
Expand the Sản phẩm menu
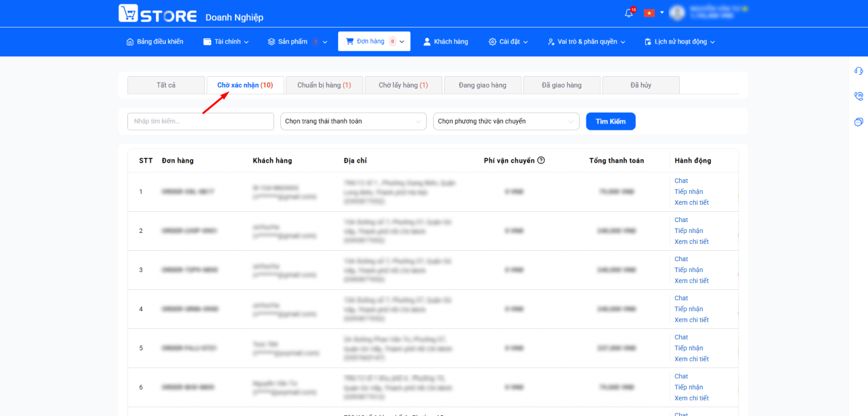298,42
